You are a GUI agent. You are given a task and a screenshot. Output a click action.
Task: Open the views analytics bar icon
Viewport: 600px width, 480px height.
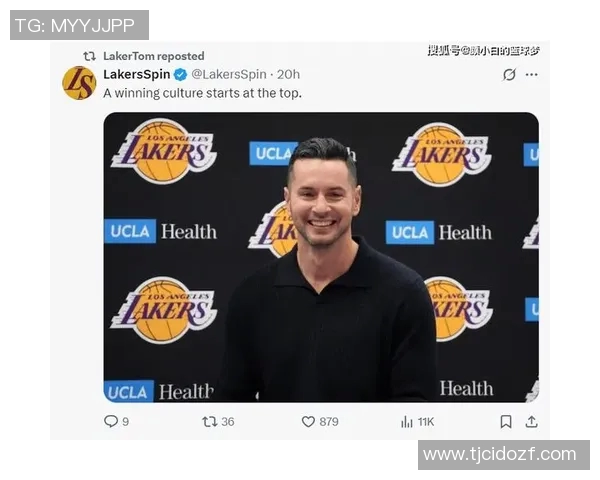tap(407, 422)
